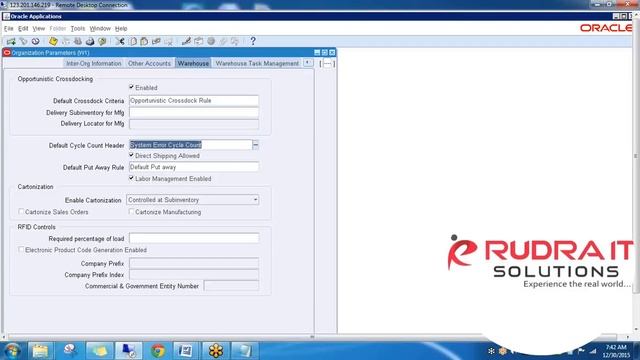The height and width of the screenshot is (360, 640).
Task: Click the Delivery Subinventory for Mfg field
Action: click(x=194, y=112)
